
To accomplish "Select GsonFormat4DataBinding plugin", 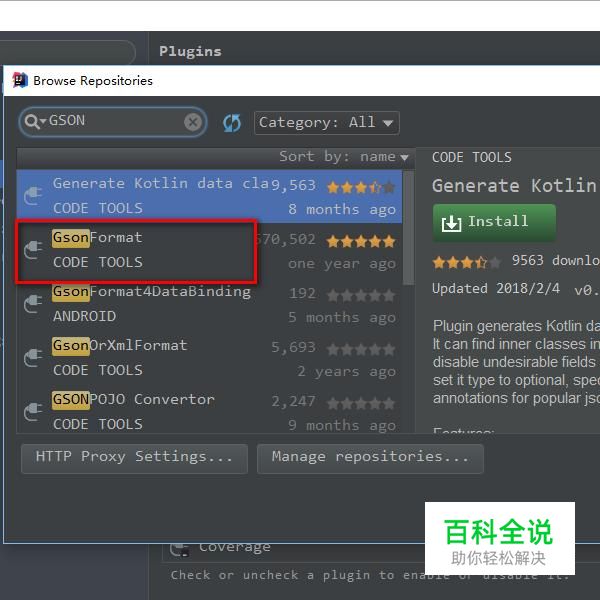I will [x=209, y=305].
